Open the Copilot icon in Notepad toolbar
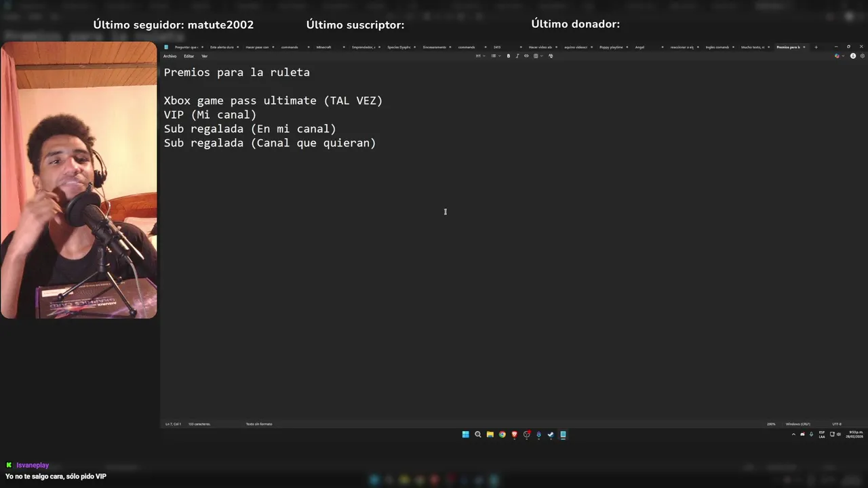Screen dimensions: 868x488 (x=837, y=56)
